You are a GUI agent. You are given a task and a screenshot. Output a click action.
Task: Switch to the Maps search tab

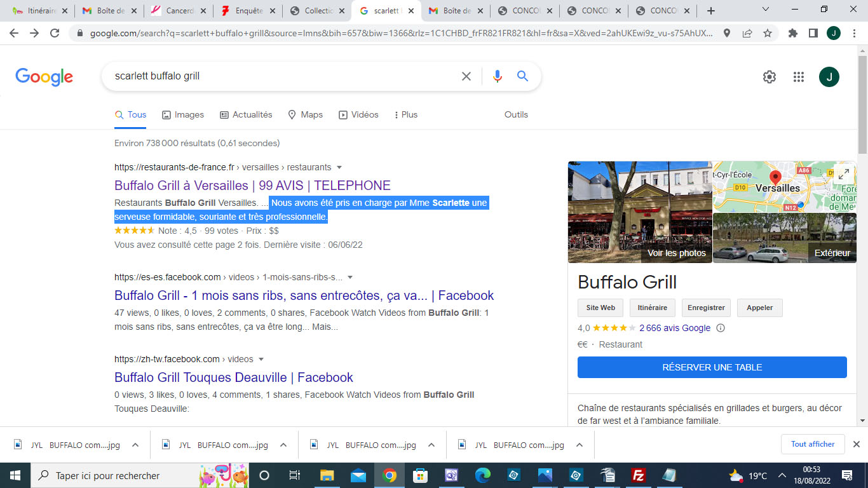(x=305, y=114)
